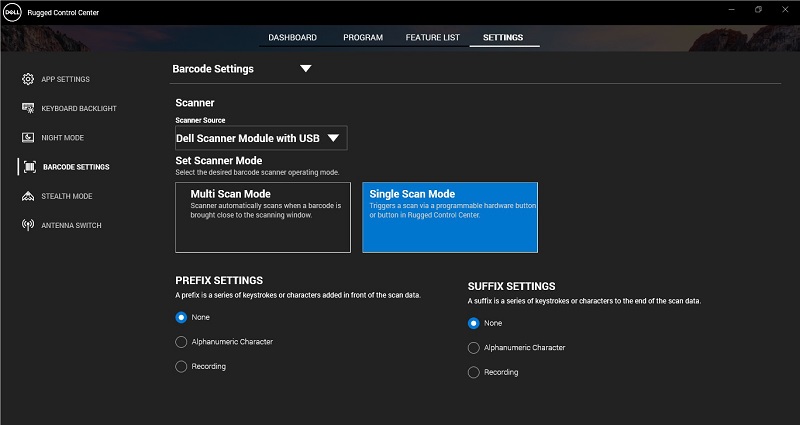The image size is (800, 425).
Task: Click the Set Scanner Mode heading
Action: [x=219, y=160]
